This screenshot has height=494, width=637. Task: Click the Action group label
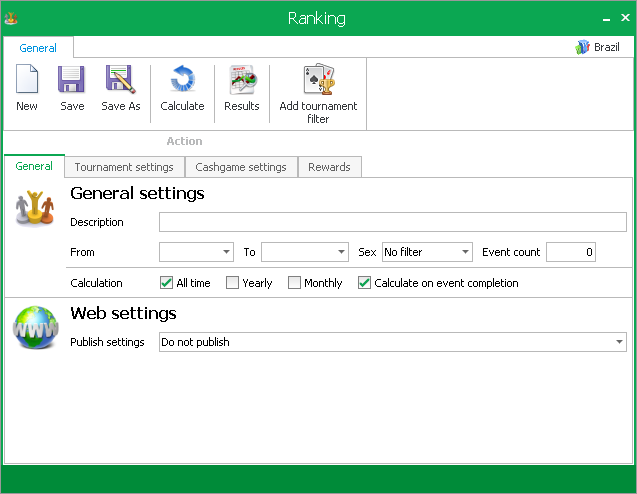point(184,141)
